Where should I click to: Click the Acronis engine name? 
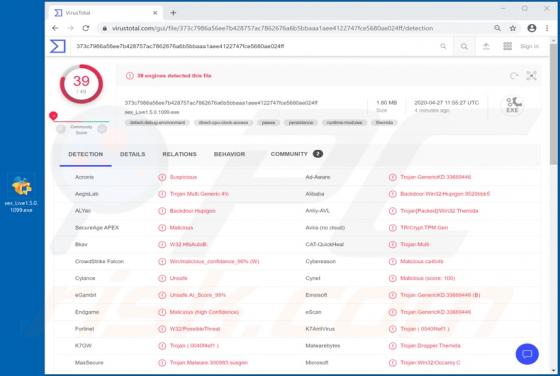tap(84, 177)
